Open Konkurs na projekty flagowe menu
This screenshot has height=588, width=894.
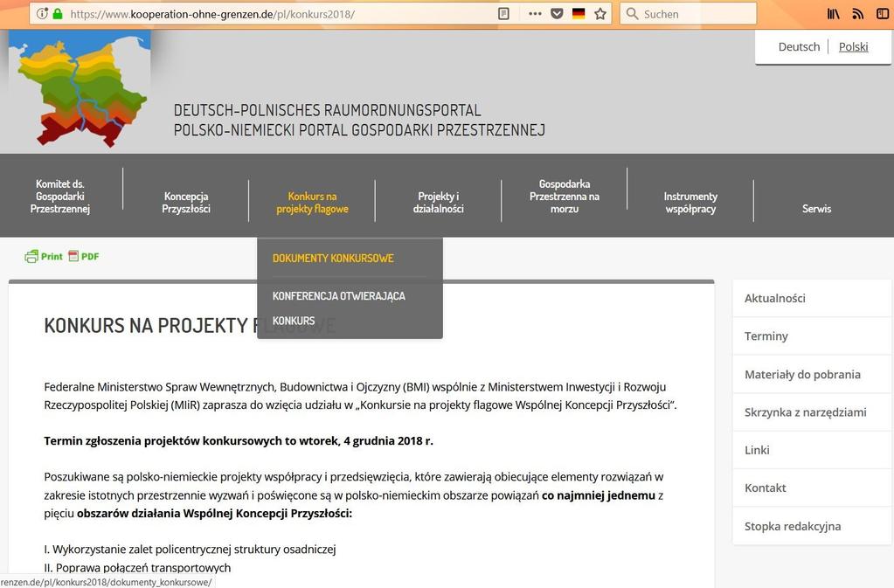pyautogui.click(x=312, y=203)
